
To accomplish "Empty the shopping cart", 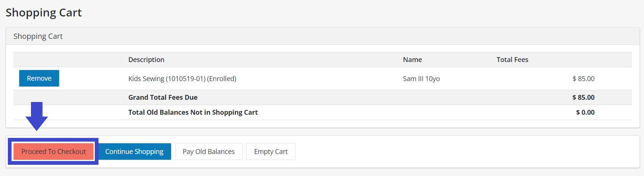I will tap(271, 151).
